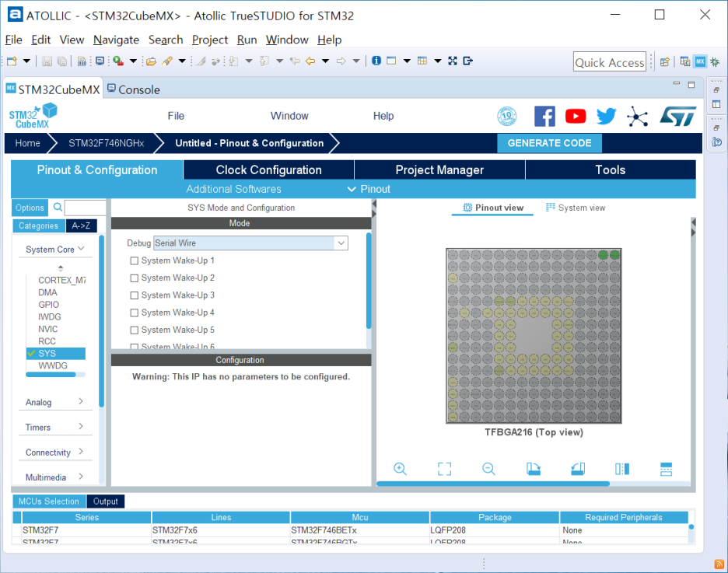Switch to Tools tab
The image size is (728, 573).
611,169
